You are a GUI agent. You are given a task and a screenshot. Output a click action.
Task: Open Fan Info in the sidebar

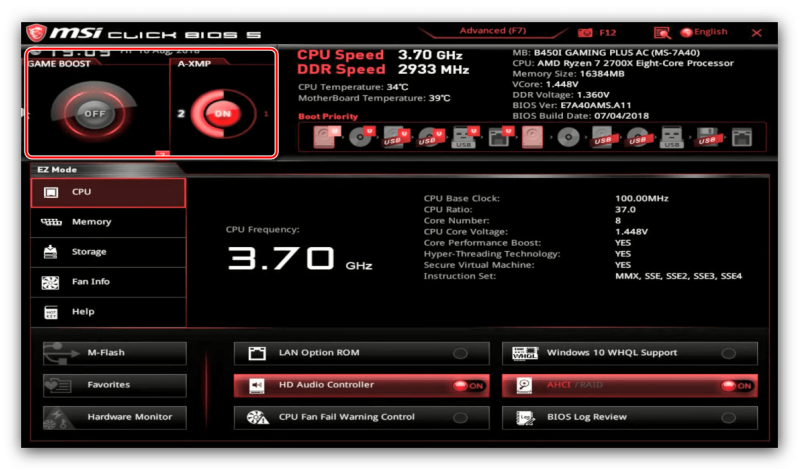pos(108,282)
